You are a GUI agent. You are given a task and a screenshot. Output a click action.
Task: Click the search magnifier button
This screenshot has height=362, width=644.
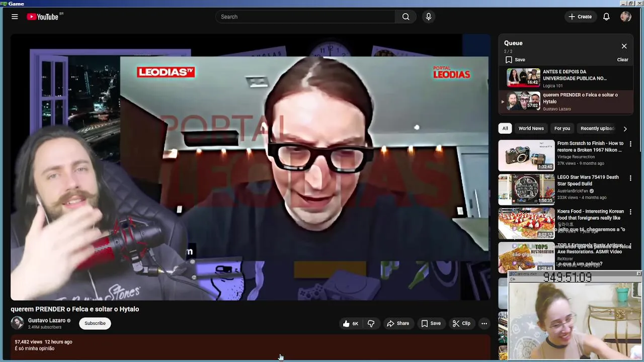(x=406, y=17)
